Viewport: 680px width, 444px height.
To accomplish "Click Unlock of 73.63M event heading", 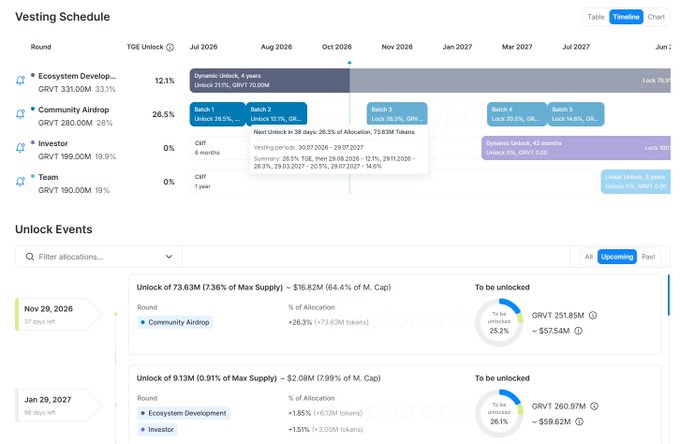I will [264, 287].
